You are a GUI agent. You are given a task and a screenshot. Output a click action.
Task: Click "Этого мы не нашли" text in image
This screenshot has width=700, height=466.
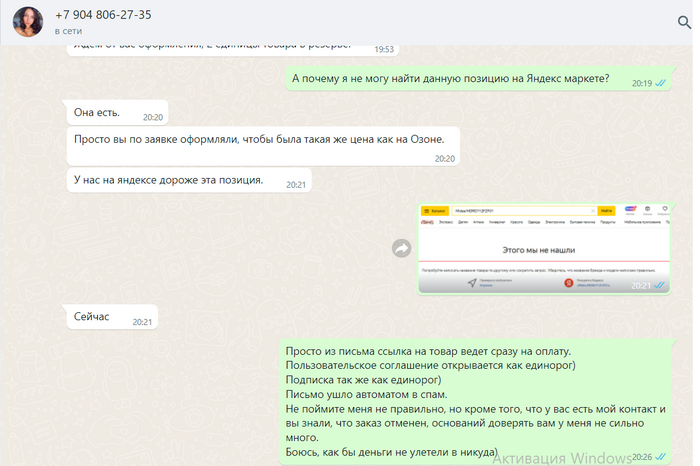click(543, 248)
